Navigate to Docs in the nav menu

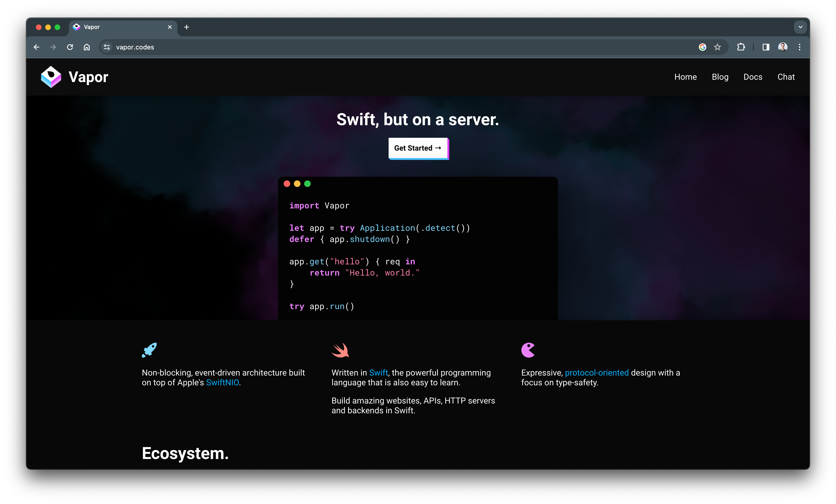click(753, 77)
